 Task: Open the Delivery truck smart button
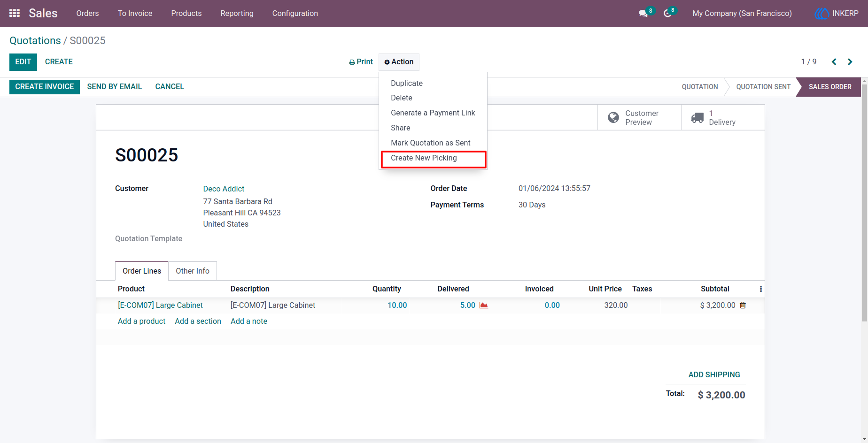click(723, 117)
